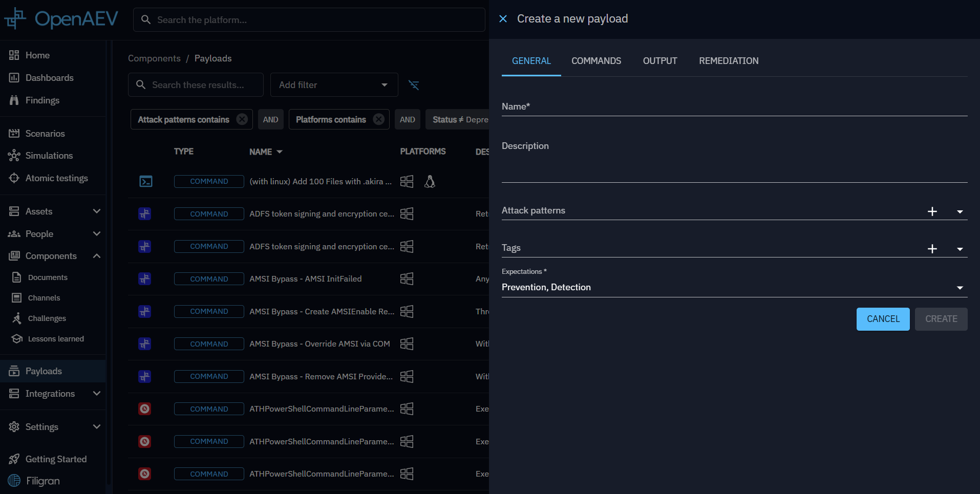980x494 pixels.
Task: Close the Create a new payload panel
Action: click(503, 19)
